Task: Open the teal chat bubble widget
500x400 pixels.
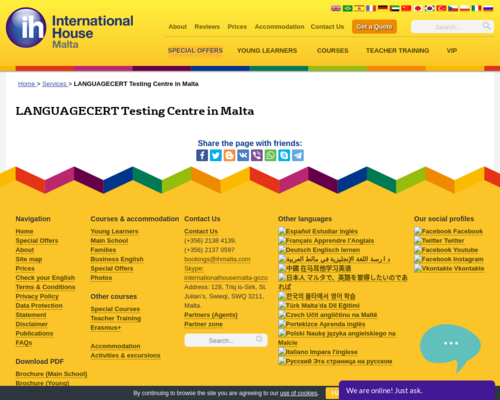Action: 450,348
